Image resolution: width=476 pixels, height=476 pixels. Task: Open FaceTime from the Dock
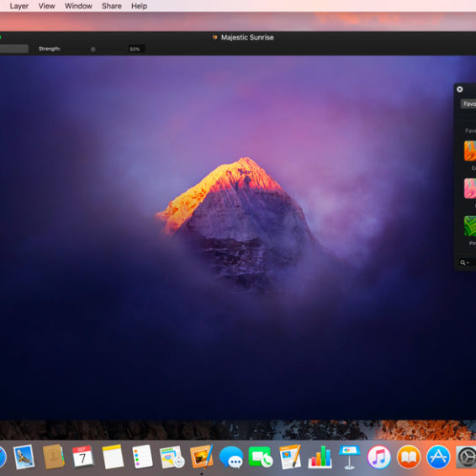point(261,457)
